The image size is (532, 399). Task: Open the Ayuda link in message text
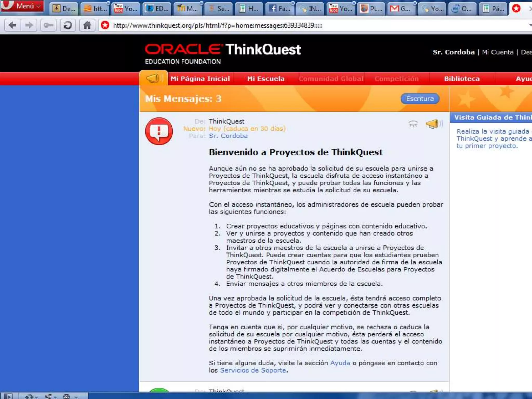pyautogui.click(x=340, y=363)
